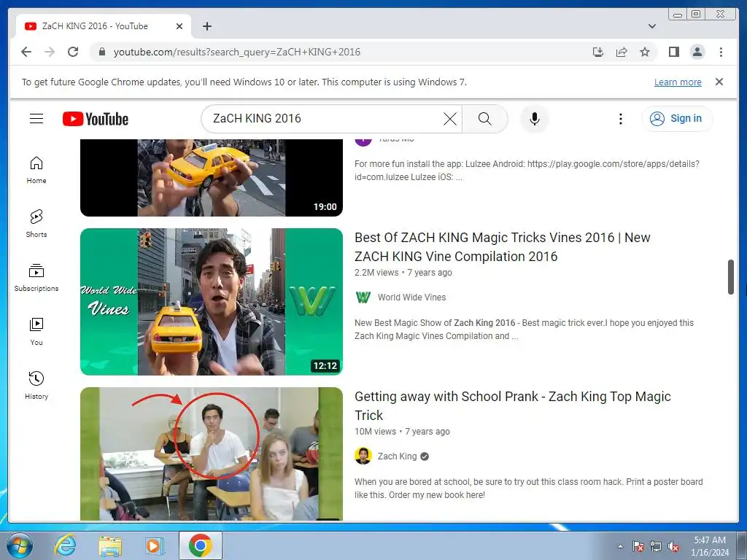Share this page with the share icon

click(622, 52)
